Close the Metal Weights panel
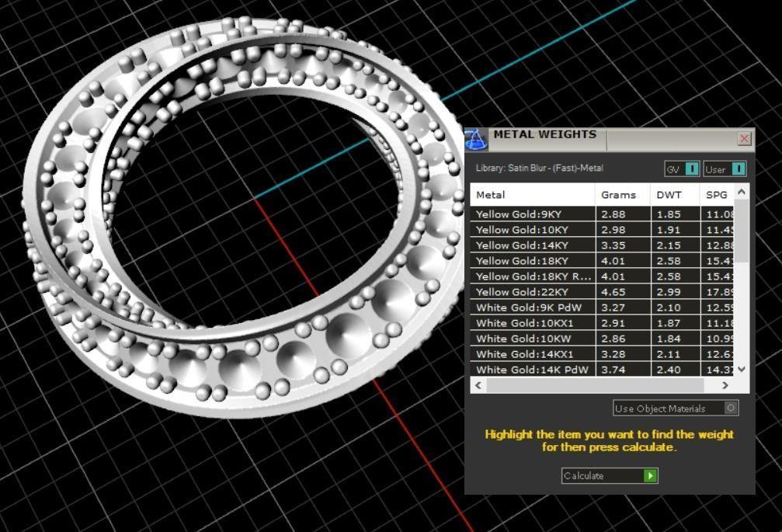The image size is (782, 532). [744, 138]
